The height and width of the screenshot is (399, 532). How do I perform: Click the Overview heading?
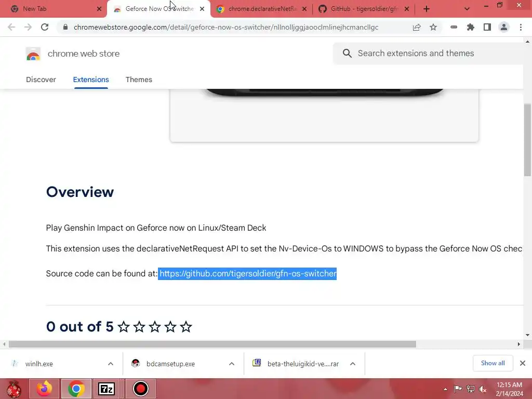(x=80, y=192)
